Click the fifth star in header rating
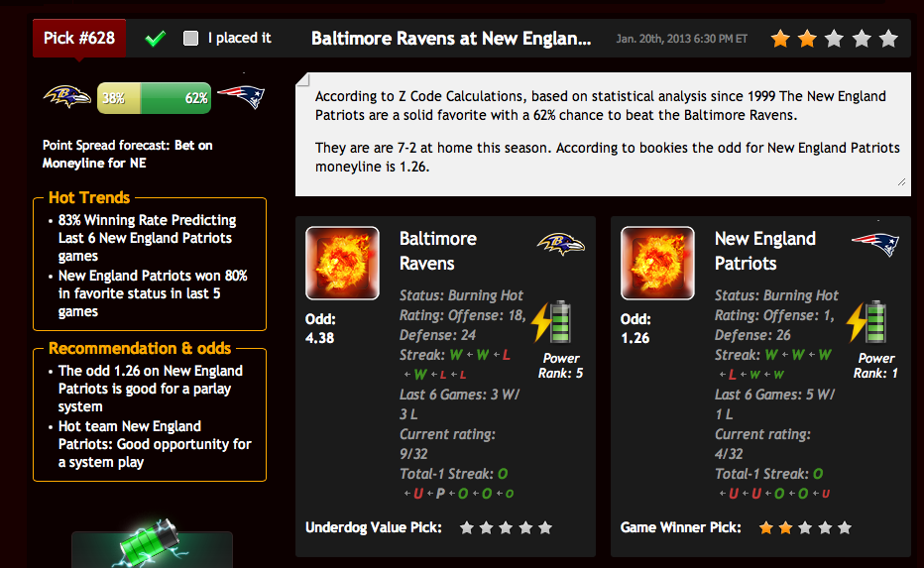924x568 pixels. (x=888, y=39)
